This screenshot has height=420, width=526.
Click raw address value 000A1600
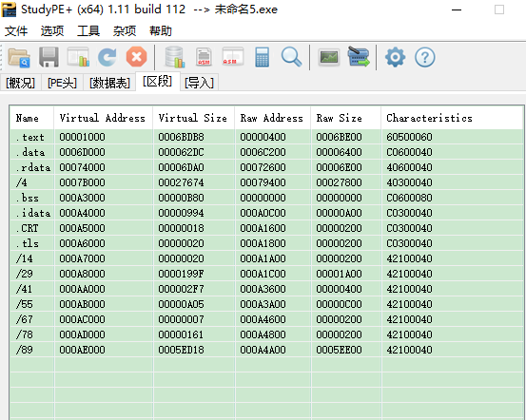coord(263,228)
